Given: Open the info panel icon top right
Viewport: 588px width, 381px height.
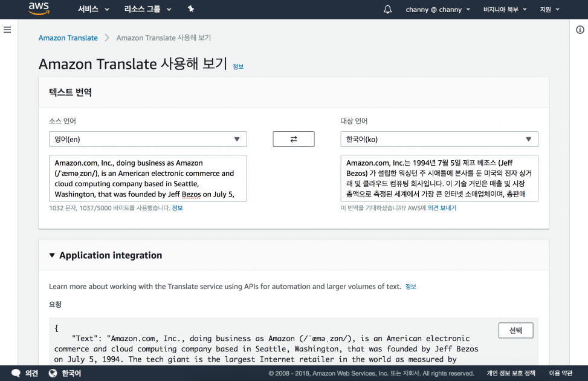Looking at the screenshot, I should pos(580,29).
